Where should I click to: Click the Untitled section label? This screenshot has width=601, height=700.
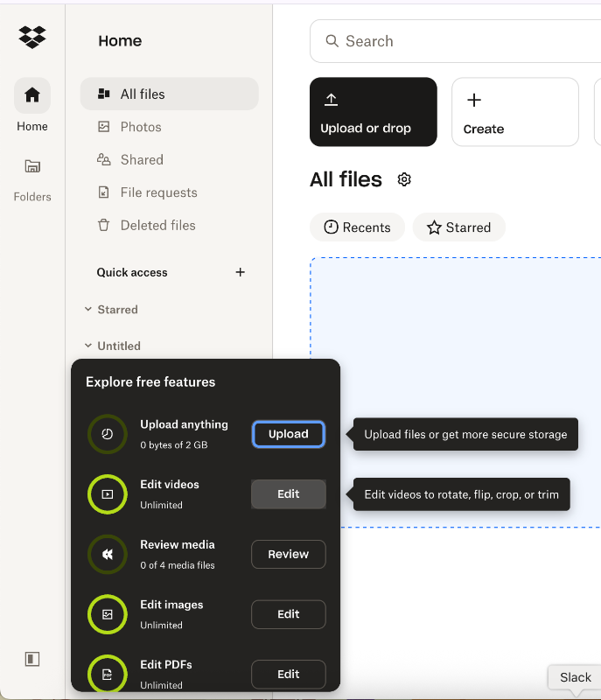(x=119, y=346)
